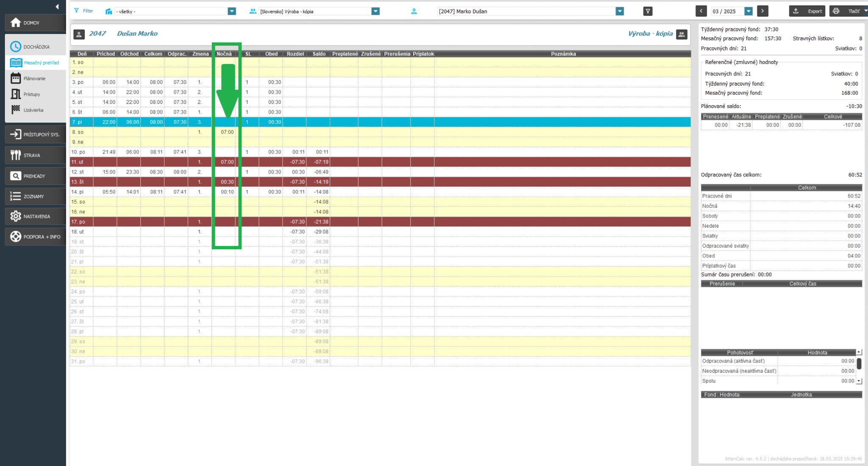Viewport: 868px width, 466px height.
Task: Collapse the left sidebar arrow
Action: [57, 6]
